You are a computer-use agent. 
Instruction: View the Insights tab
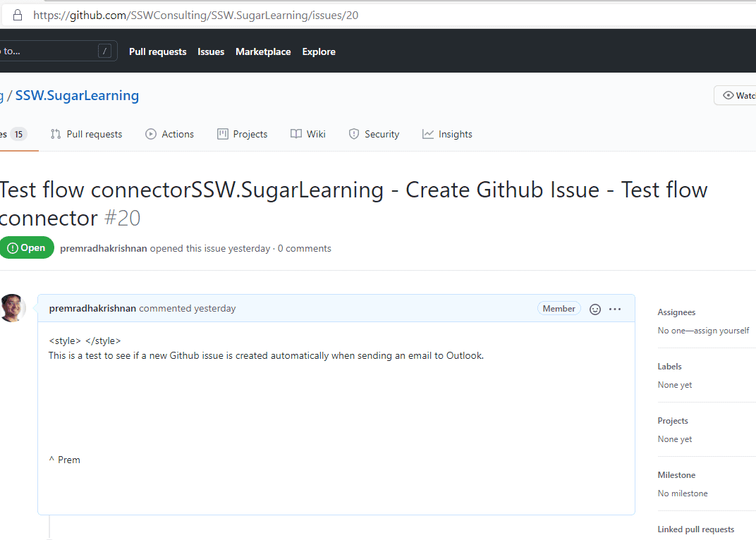447,134
